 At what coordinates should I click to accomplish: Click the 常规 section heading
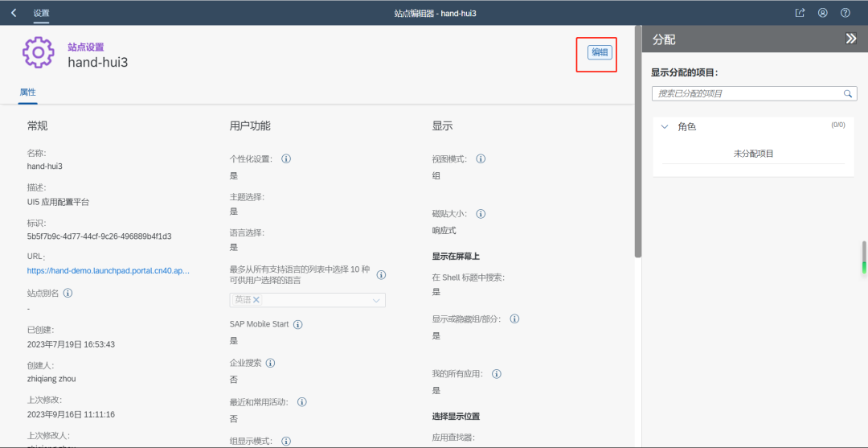click(38, 125)
